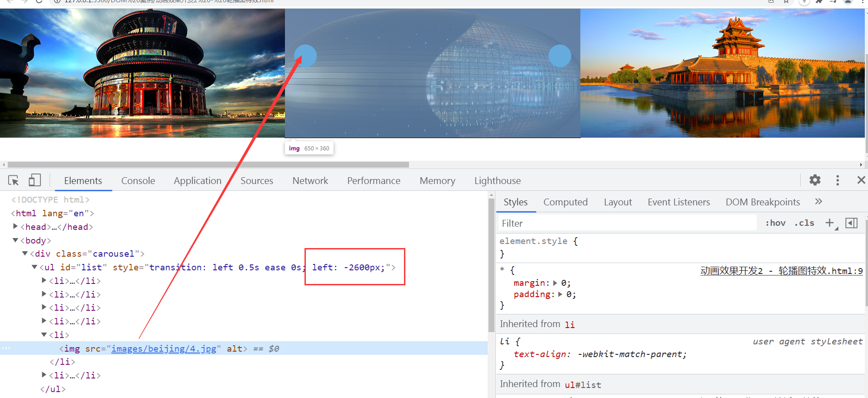Image resolution: width=868 pixels, height=398 pixels.
Task: Open the Memory tab
Action: (438, 181)
